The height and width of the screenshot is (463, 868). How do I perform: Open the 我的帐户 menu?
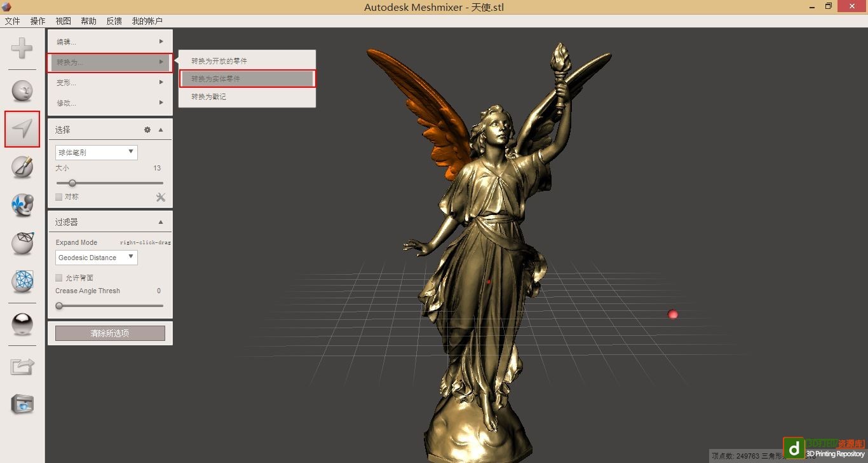(147, 21)
